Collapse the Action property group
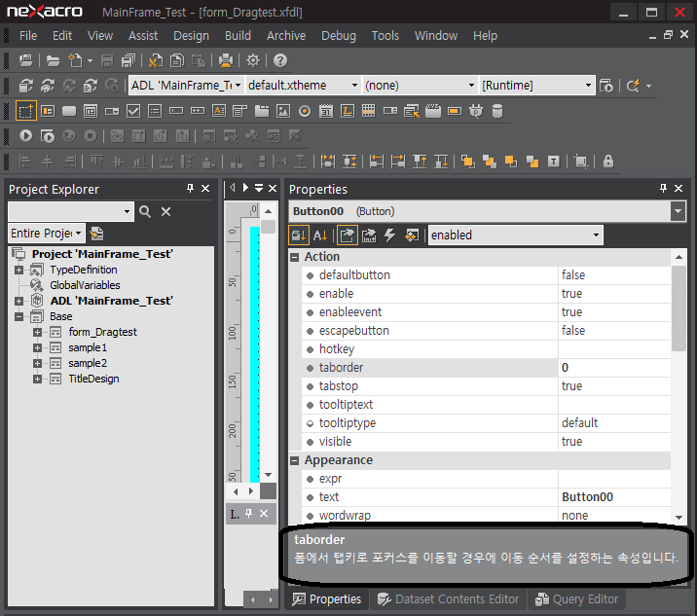 (x=294, y=257)
